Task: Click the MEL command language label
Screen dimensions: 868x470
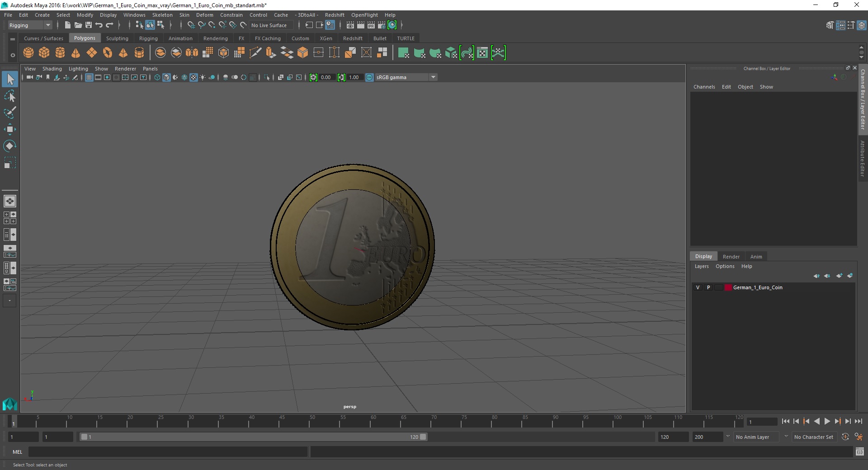Action: pos(18,451)
